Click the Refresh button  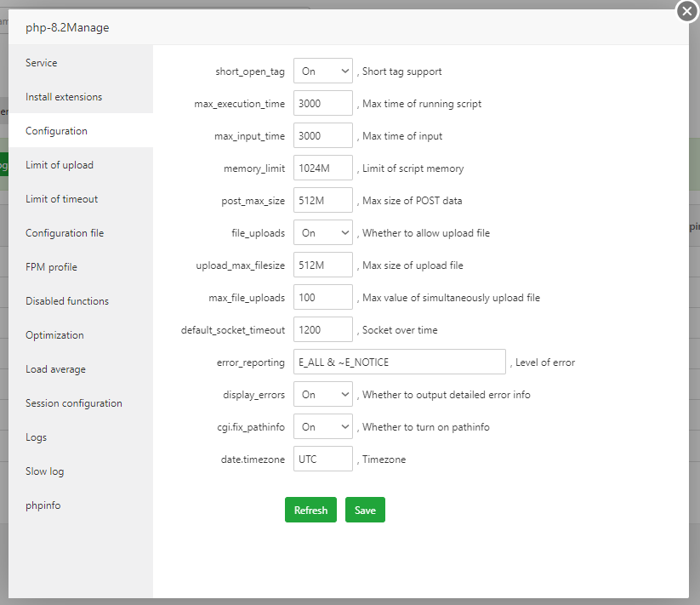310,510
